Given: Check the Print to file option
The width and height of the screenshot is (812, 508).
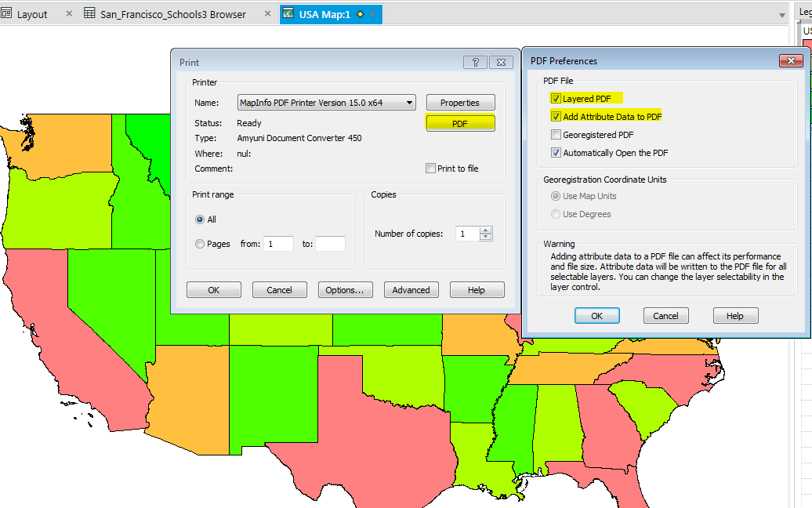Looking at the screenshot, I should click(430, 169).
